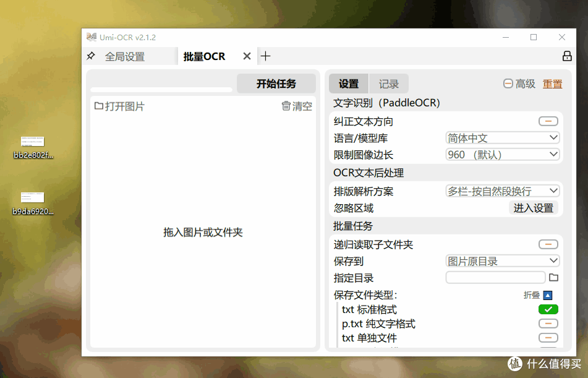
Task: Enable p.txt 纯文字格式 switch
Action: pos(548,324)
